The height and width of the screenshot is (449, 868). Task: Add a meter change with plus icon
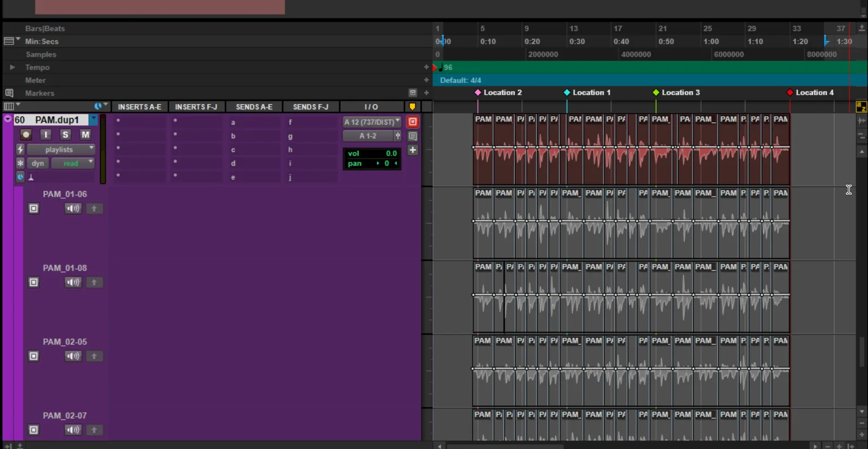[x=426, y=80]
